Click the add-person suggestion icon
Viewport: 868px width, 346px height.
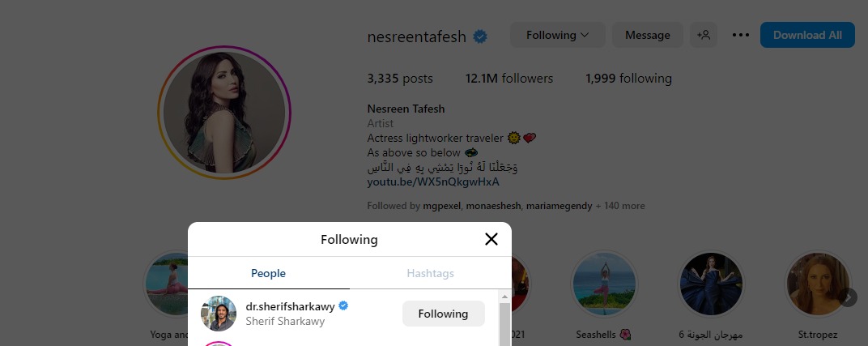coord(703,35)
